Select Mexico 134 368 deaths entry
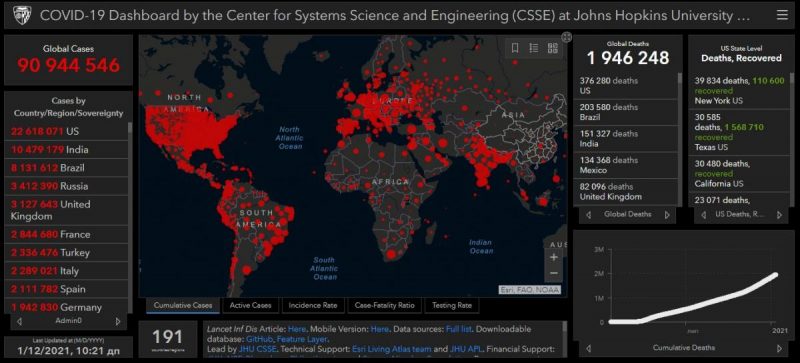The height and width of the screenshot is (363, 800). (626, 165)
